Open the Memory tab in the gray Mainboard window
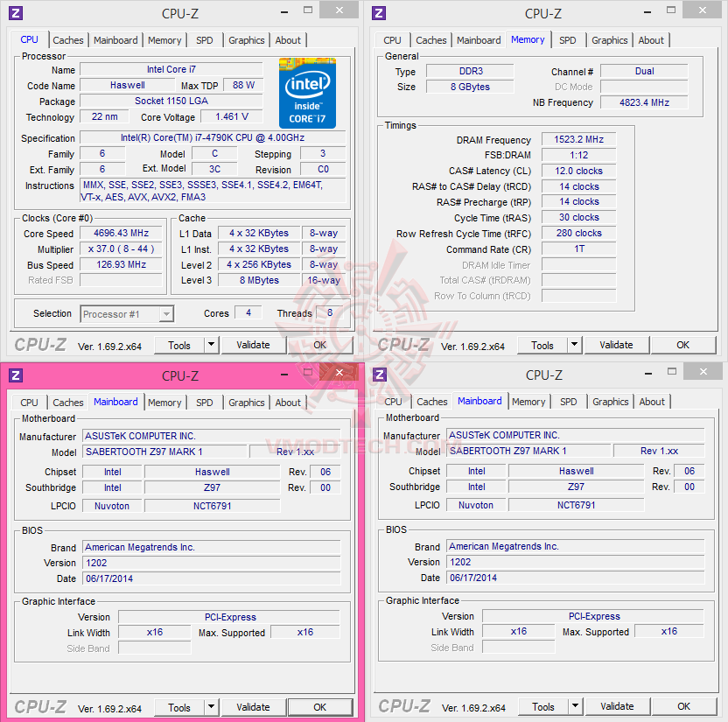 click(528, 402)
